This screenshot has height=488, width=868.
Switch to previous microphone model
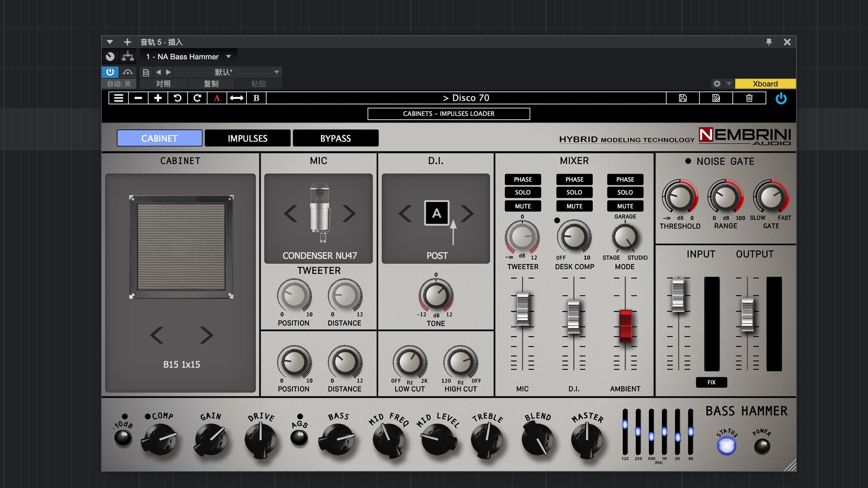(x=291, y=213)
